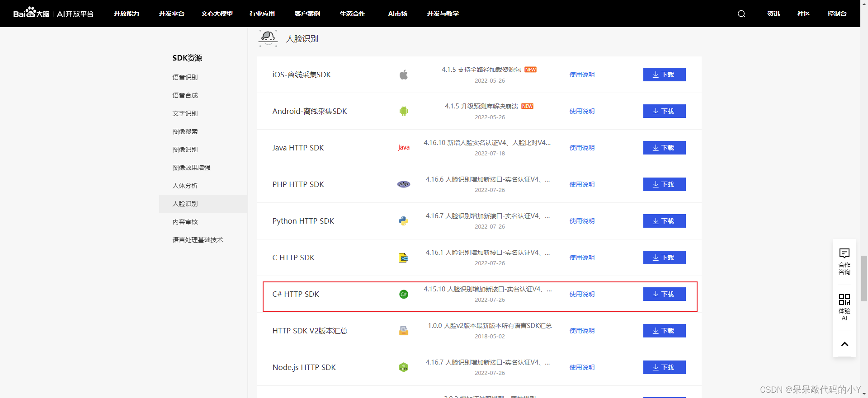The width and height of the screenshot is (868, 398).
Task: Select 人脸识别 in the SDK sidebar
Action: 203,204
